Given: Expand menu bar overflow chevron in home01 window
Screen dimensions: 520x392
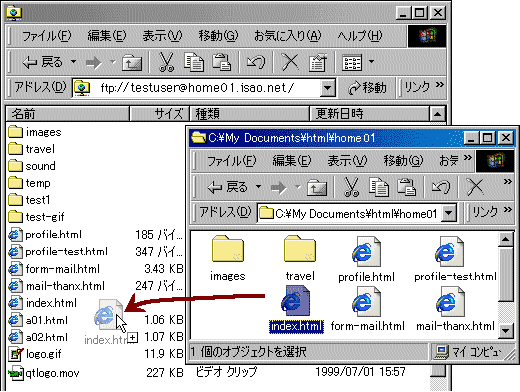Looking at the screenshot, I should [x=468, y=157].
